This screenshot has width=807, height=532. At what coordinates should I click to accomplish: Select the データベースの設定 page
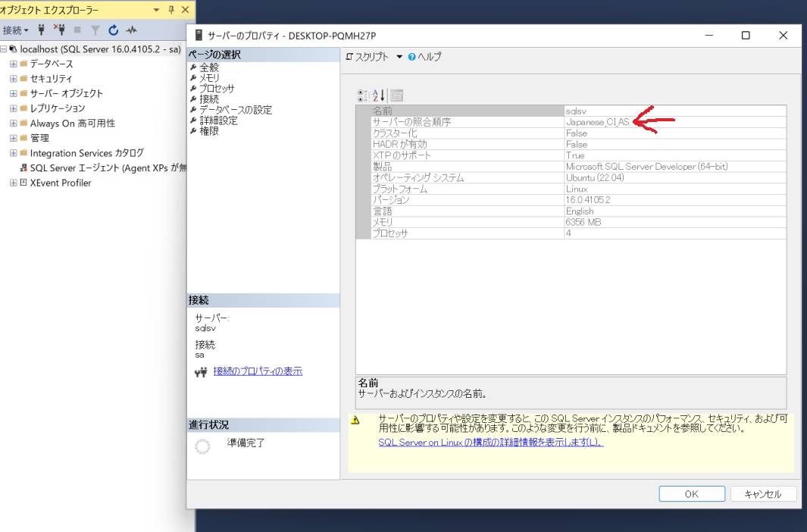[x=236, y=110]
